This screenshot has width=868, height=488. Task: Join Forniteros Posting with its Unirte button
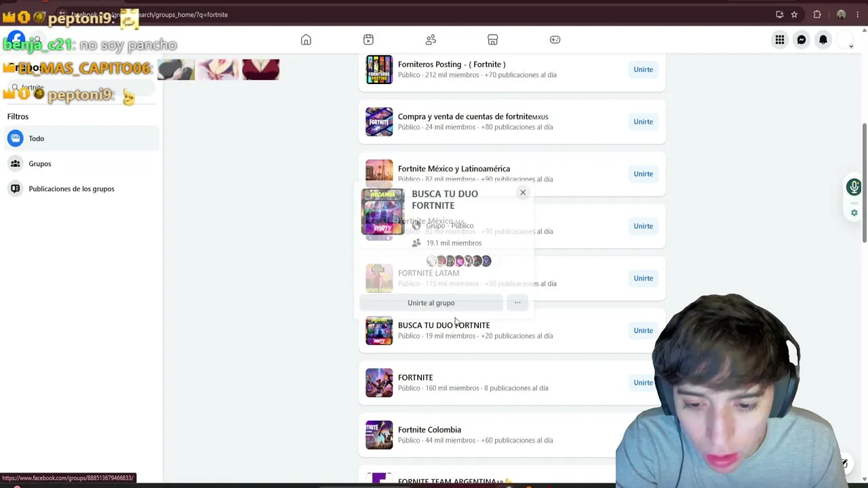[644, 69]
